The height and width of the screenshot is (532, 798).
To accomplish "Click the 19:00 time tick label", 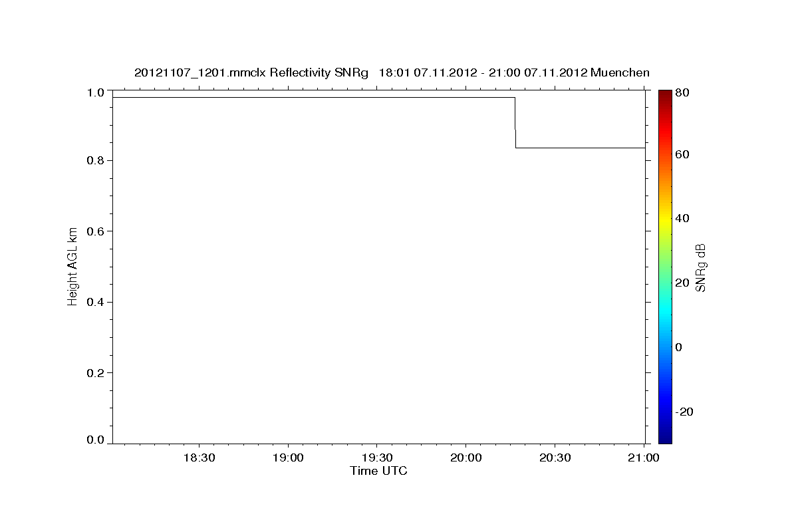I will click(288, 458).
